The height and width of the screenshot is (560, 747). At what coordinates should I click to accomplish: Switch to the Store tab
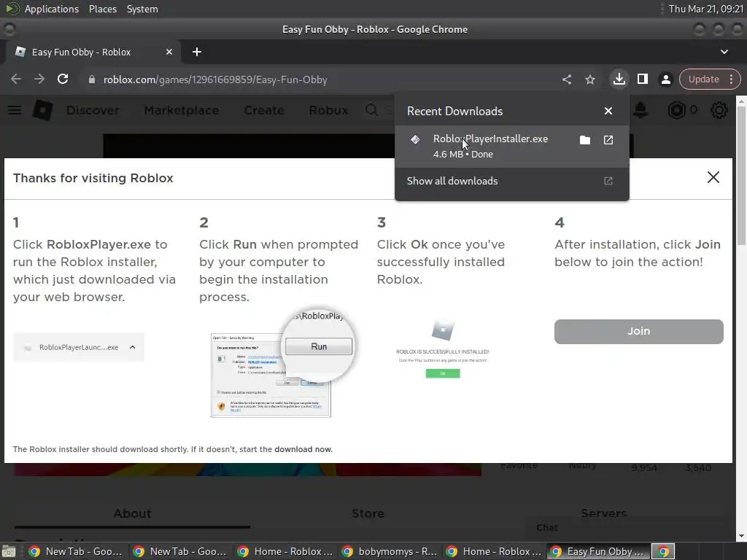tap(368, 513)
